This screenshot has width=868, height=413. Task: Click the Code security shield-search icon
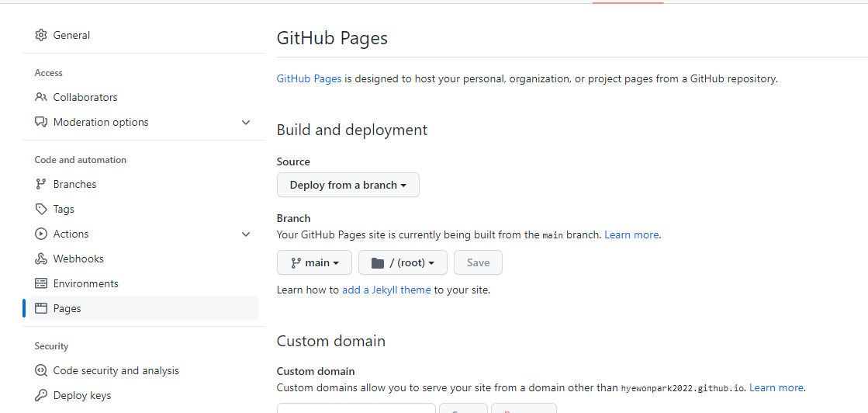(40, 370)
